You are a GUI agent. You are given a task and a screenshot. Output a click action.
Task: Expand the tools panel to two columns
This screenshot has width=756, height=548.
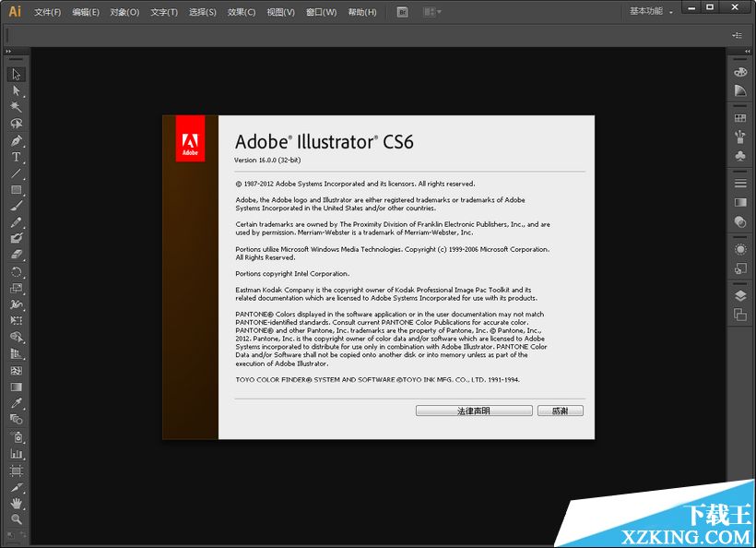coord(8,51)
